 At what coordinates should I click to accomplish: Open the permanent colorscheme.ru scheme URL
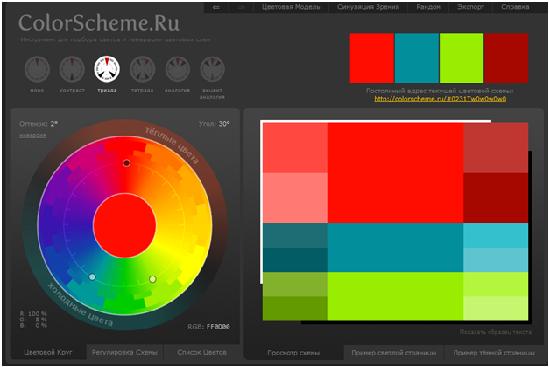[440, 99]
